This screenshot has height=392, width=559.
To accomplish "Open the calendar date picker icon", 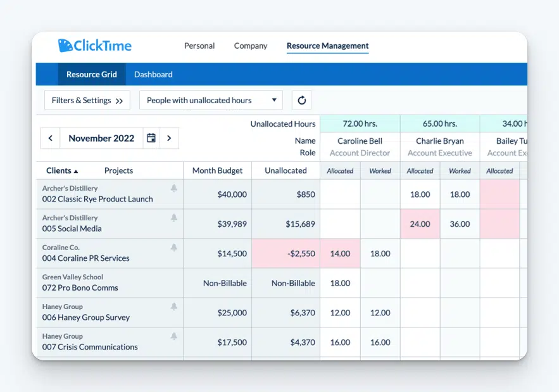I will click(151, 138).
